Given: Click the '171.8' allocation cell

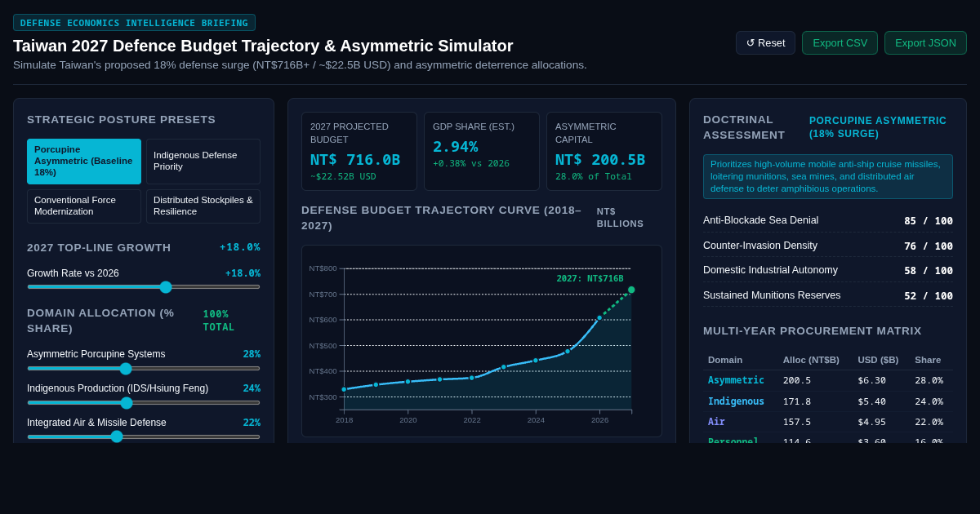Looking at the screenshot, I should pyautogui.click(x=797, y=401).
